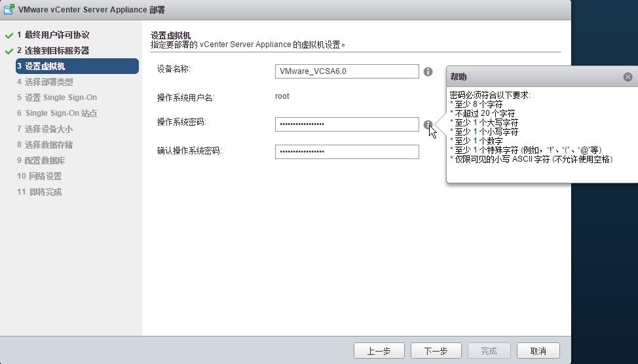Click the root username value
The width and height of the screenshot is (638, 364).
(282, 96)
